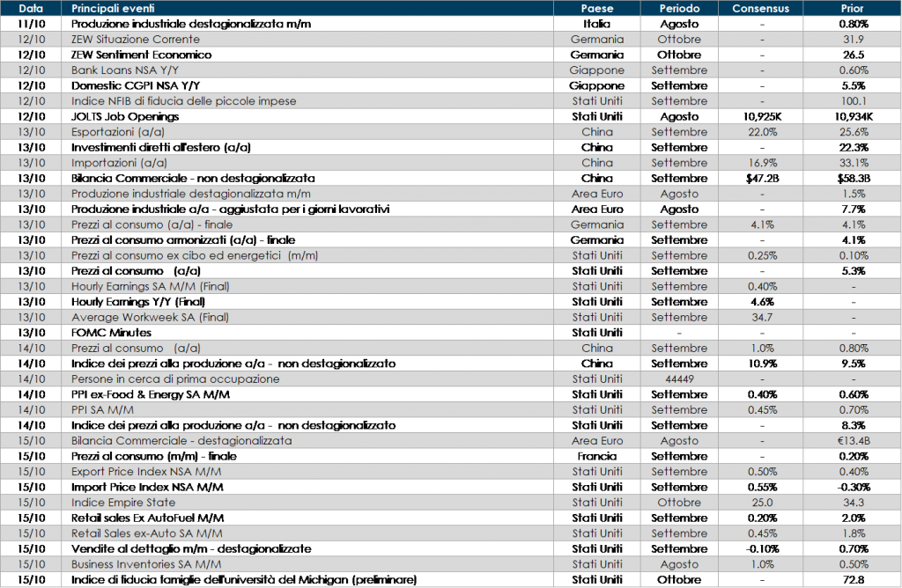This screenshot has height=588, width=902.
Task: Select the 'Indice Empire State' event
Action: (122, 503)
